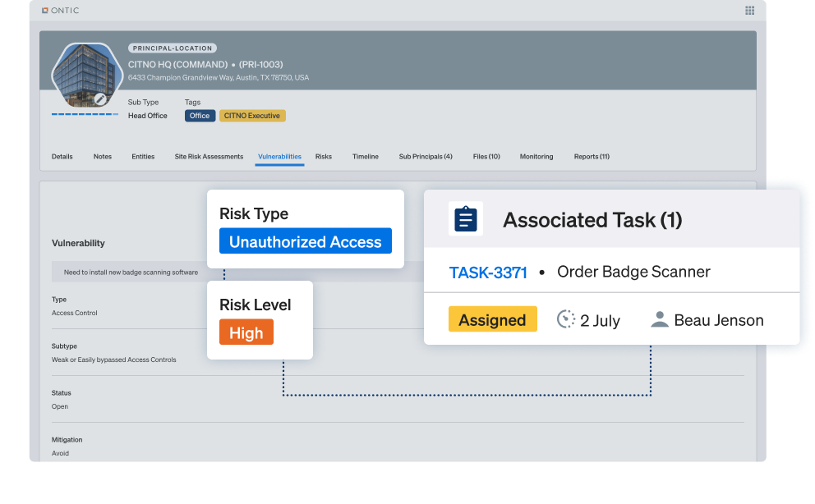The width and height of the screenshot is (815, 504).
Task: Click the High risk level badge
Action: coord(246,332)
